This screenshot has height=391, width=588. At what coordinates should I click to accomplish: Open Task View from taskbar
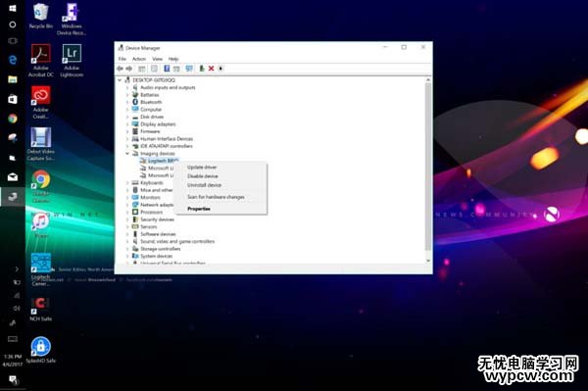point(13,40)
